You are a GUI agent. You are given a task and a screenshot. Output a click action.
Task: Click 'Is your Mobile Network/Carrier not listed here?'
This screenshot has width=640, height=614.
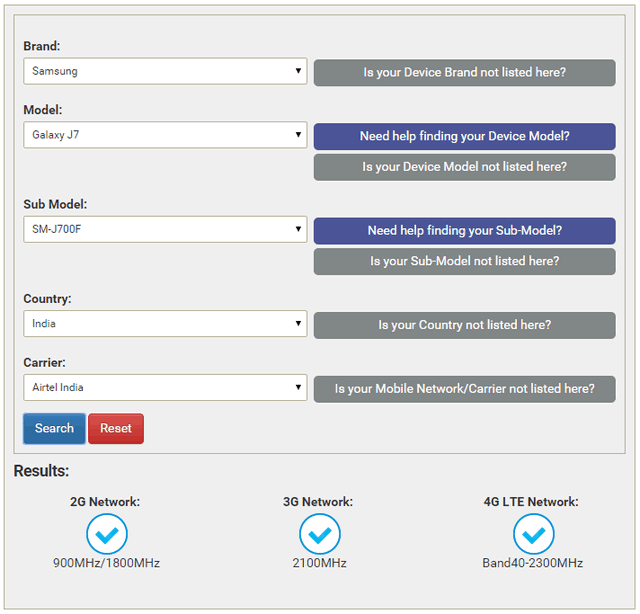pos(464,389)
